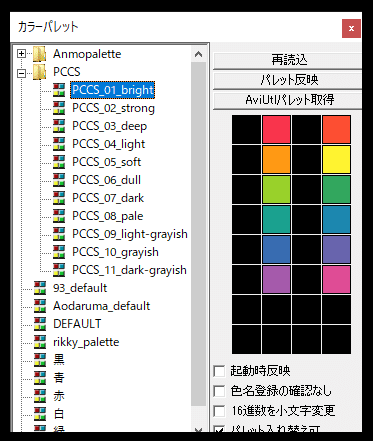
Task: Click palette icon beside PCCS_07_dark
Action: click(59, 198)
